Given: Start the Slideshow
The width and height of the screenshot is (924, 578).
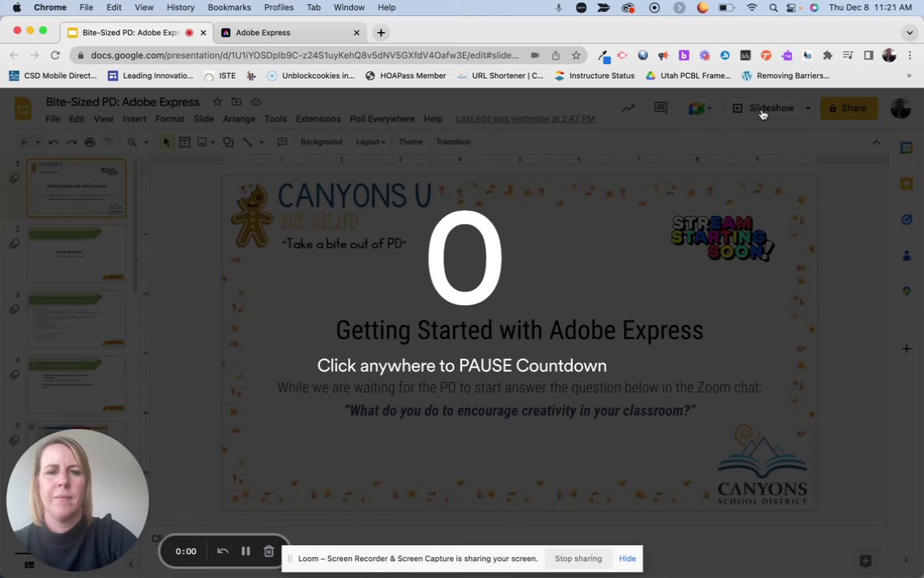Looking at the screenshot, I should click(764, 108).
